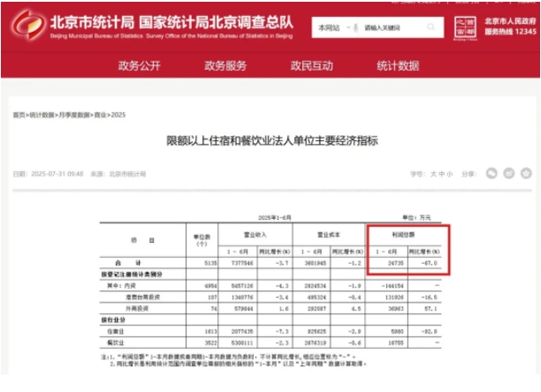Open the 政务公开 menu
The width and height of the screenshot is (541, 392).
coord(140,66)
